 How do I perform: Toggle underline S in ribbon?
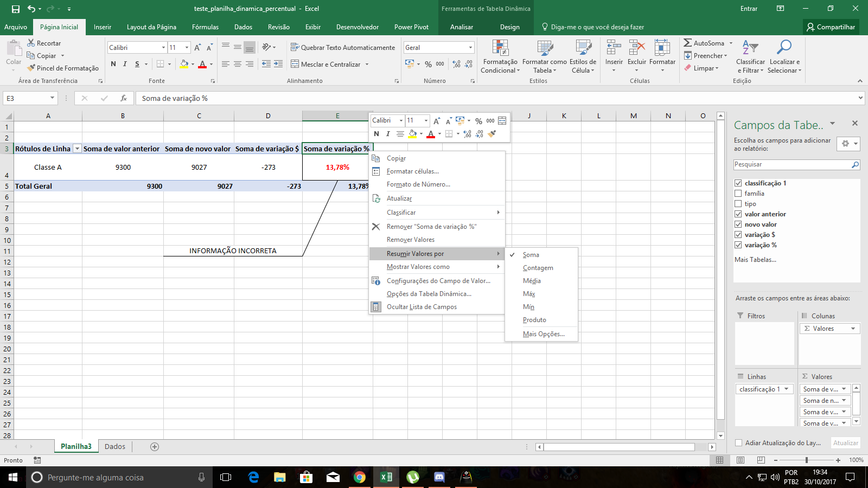tap(137, 64)
